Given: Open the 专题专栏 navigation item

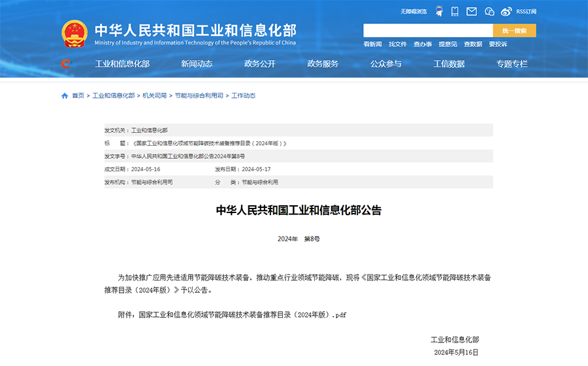Looking at the screenshot, I should tap(512, 63).
